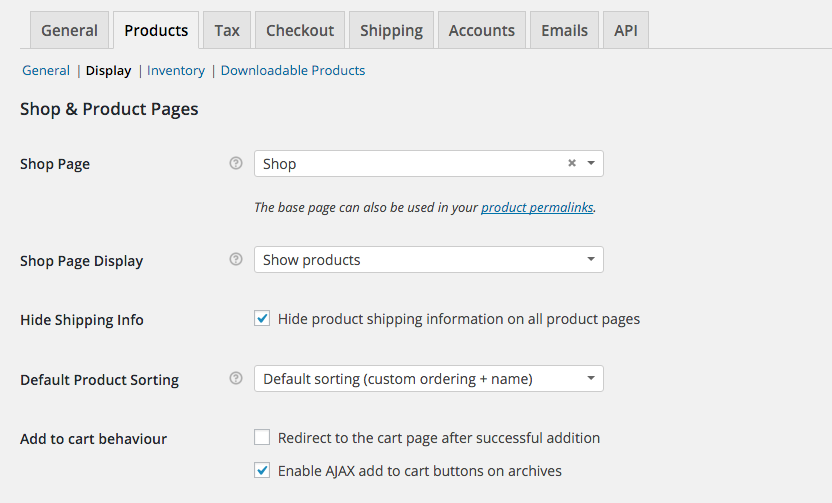This screenshot has width=832, height=503.
Task: Open the Tax tab
Action: pyautogui.click(x=227, y=30)
